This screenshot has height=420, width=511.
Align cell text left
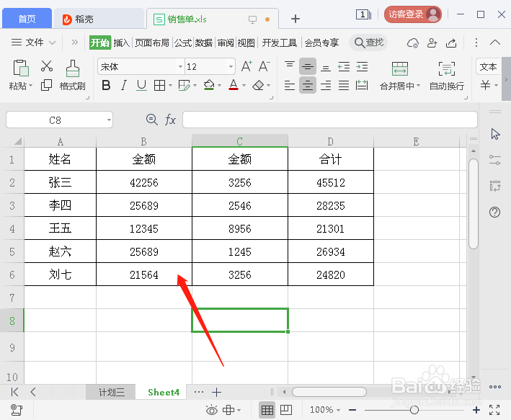coord(290,85)
